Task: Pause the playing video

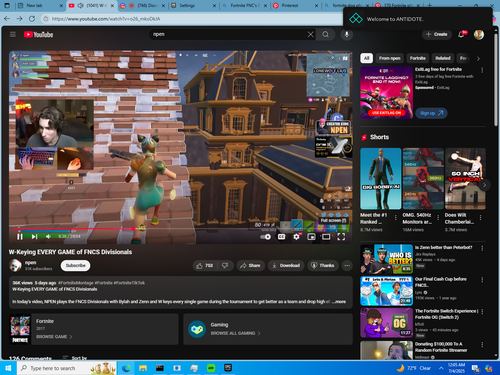Action: click(x=20, y=236)
